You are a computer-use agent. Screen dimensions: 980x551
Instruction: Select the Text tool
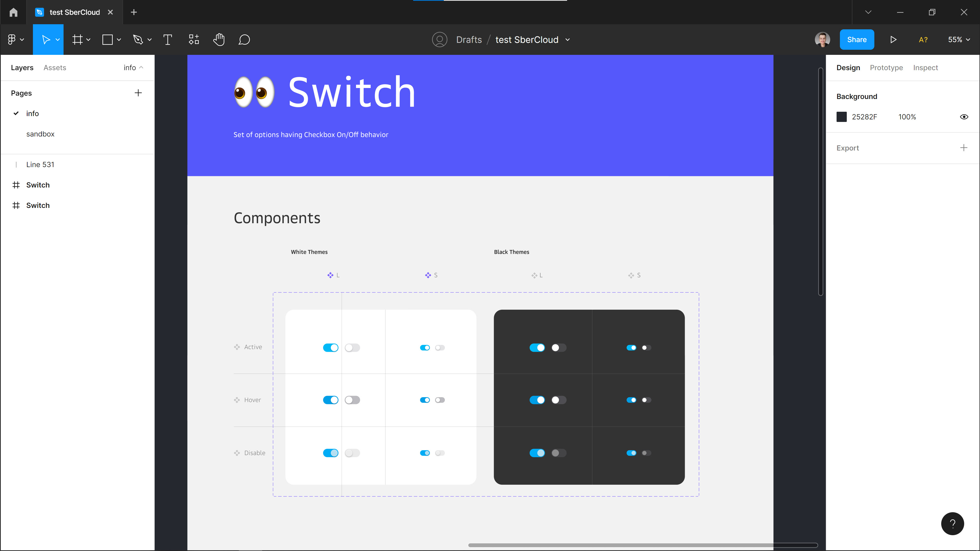pyautogui.click(x=167, y=40)
